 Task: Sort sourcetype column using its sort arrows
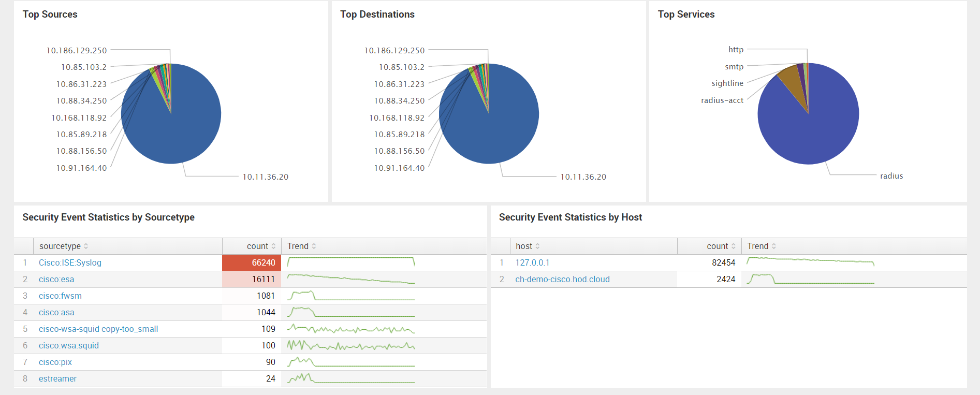[86, 246]
